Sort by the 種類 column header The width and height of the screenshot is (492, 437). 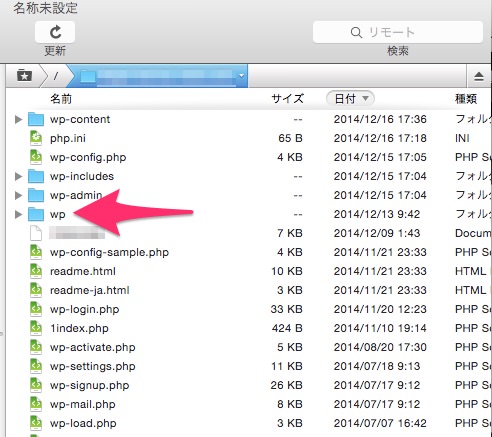tap(466, 99)
